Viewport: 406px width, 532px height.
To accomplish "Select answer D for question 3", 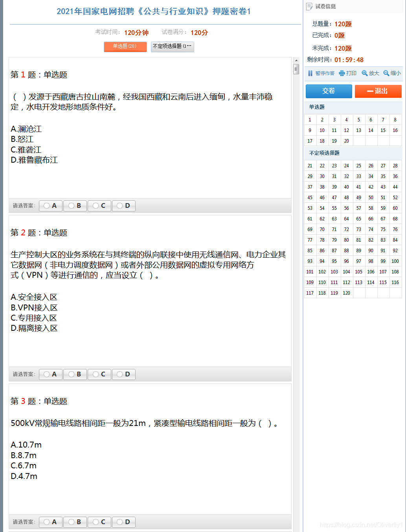I will pyautogui.click(x=124, y=522).
